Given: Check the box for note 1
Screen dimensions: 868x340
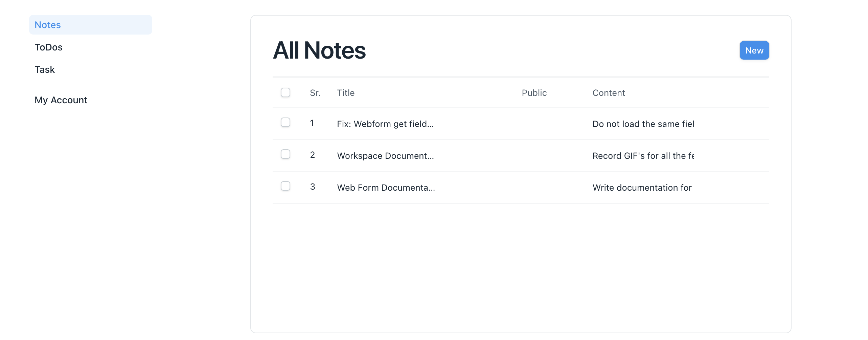Looking at the screenshot, I should (285, 122).
